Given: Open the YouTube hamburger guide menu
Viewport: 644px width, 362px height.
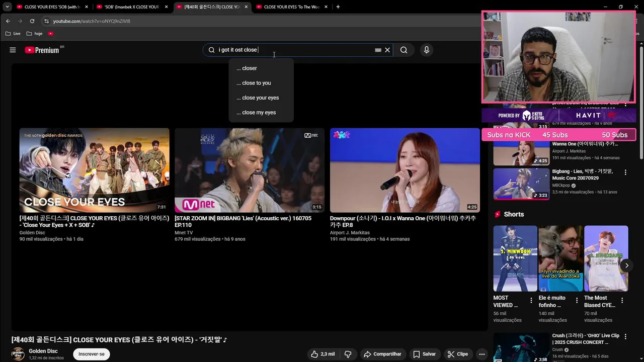Looking at the screenshot, I should pos(13,50).
